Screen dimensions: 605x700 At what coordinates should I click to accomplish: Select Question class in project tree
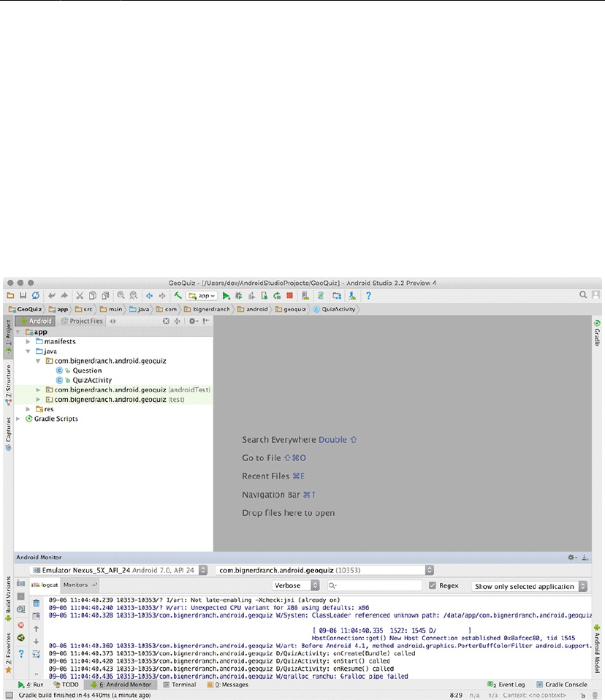click(87, 370)
